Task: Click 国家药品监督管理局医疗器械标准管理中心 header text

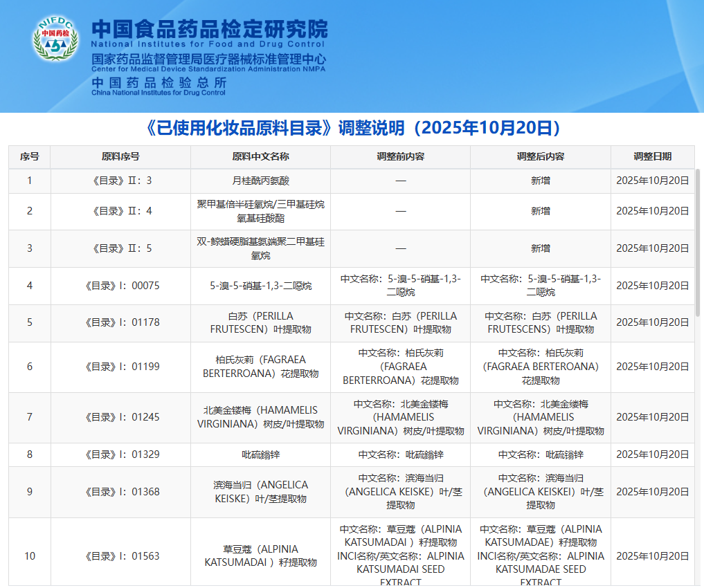Action: point(208,59)
